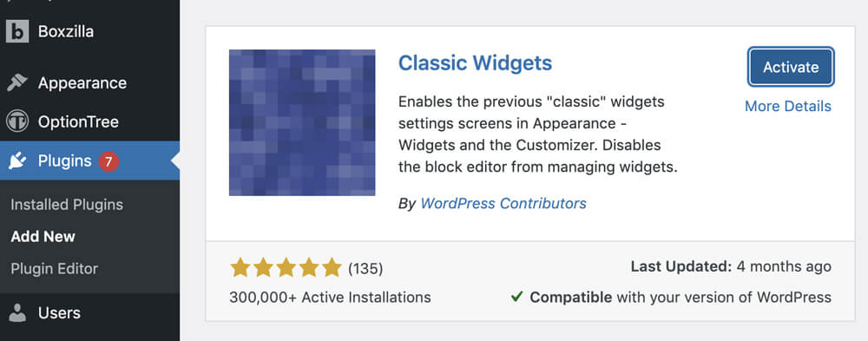Select Installed Plugins submenu item
This screenshot has width=868, height=341.
(x=67, y=204)
